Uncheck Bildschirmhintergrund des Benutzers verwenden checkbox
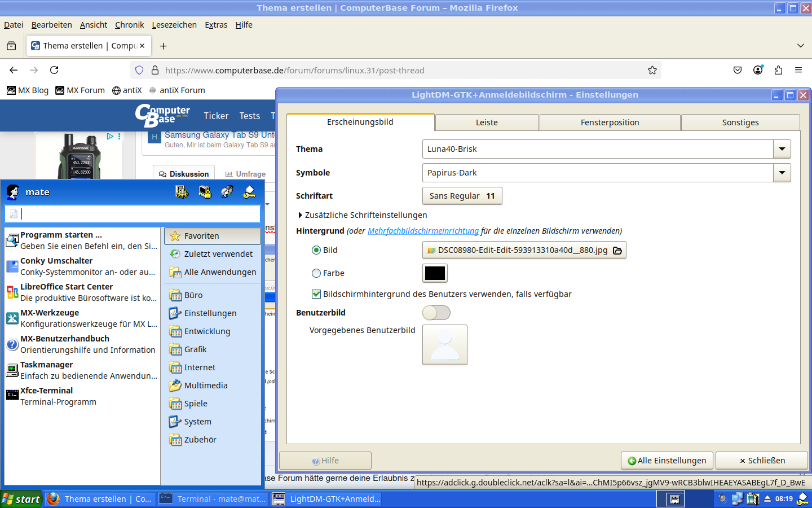Viewport: 812px width, 508px height. point(316,294)
